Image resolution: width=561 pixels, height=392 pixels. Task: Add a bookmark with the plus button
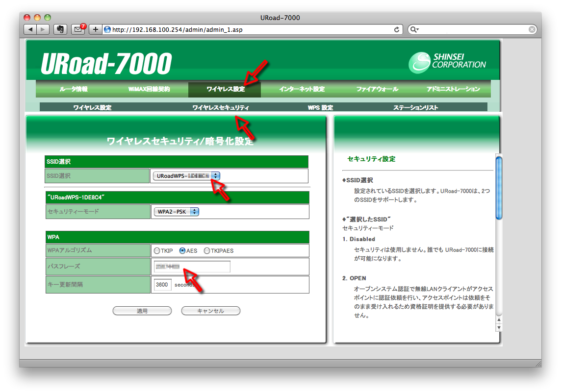95,29
